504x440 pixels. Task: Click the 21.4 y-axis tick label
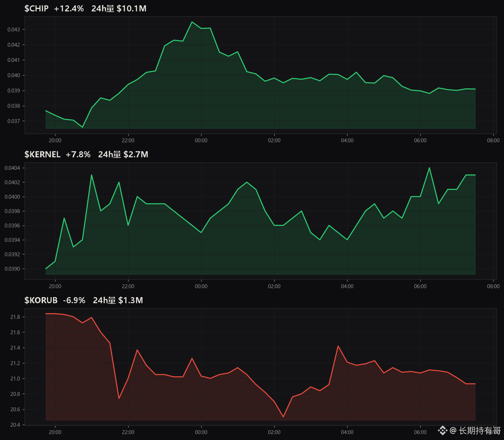tap(15, 348)
